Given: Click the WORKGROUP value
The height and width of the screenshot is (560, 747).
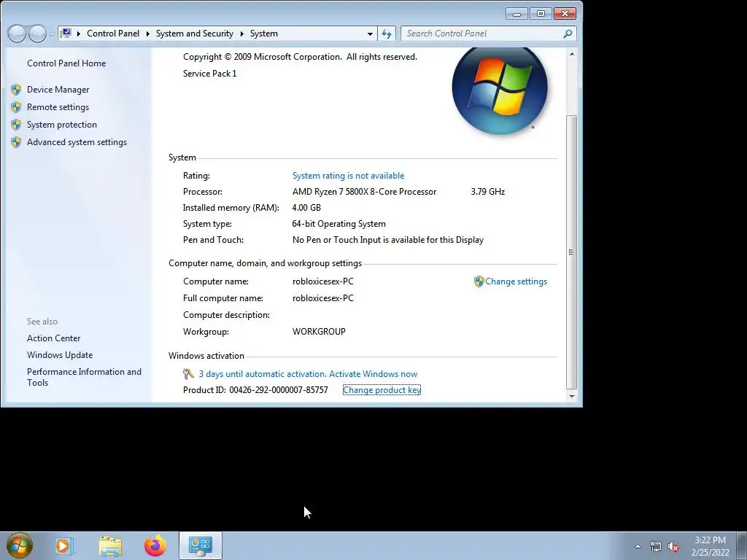Looking at the screenshot, I should 319,332.
